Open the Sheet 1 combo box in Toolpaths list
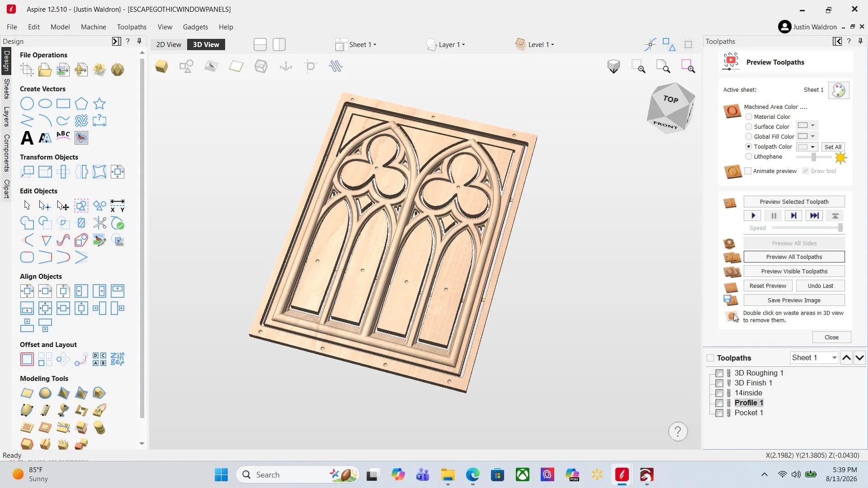Viewport: 868px width, 488px height. [x=814, y=357]
